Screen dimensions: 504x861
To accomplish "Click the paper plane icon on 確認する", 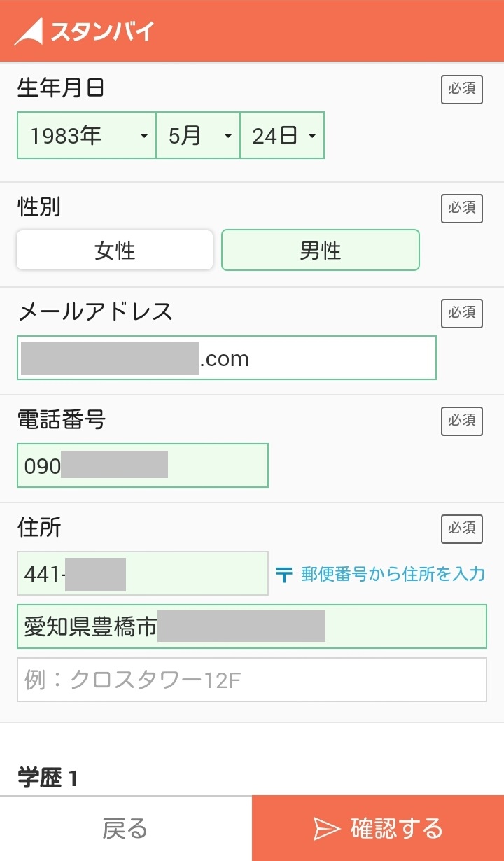I will pyautogui.click(x=326, y=829).
